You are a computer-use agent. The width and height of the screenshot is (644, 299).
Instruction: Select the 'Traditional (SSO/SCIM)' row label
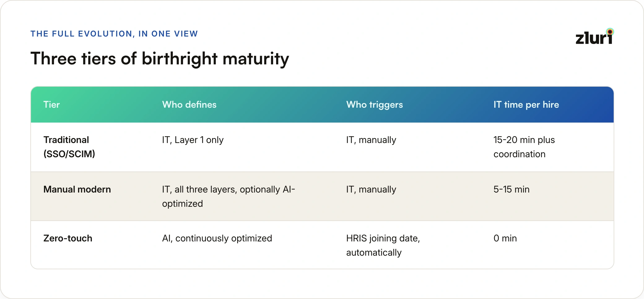click(69, 147)
